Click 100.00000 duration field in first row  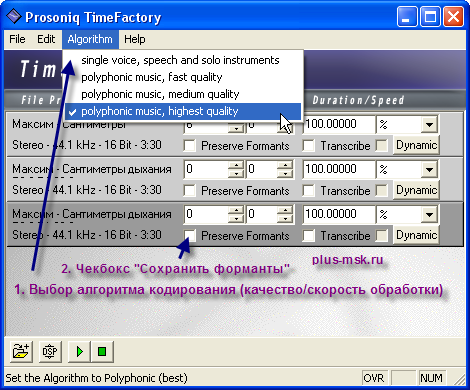click(x=338, y=124)
